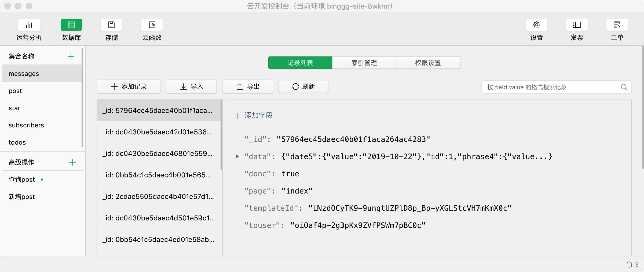
Task: Select record _id: 0bb54c1c5daec4ed01e58ab...
Action: tap(159, 239)
